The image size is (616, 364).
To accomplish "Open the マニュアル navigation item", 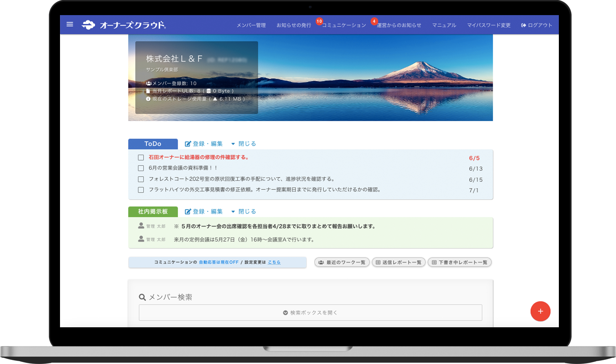I will 444,24.
